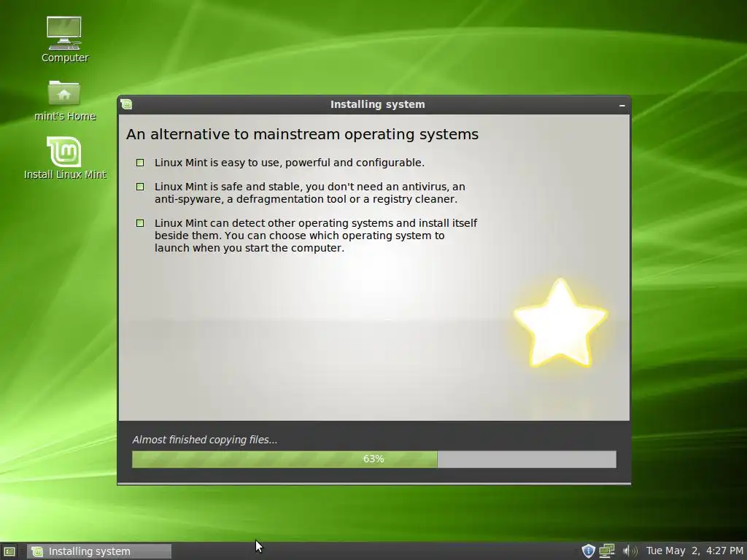Viewport: 747px width, 560px height.
Task: Click the clock showing Tue May 2, 4:27 PM
Action: coord(694,551)
